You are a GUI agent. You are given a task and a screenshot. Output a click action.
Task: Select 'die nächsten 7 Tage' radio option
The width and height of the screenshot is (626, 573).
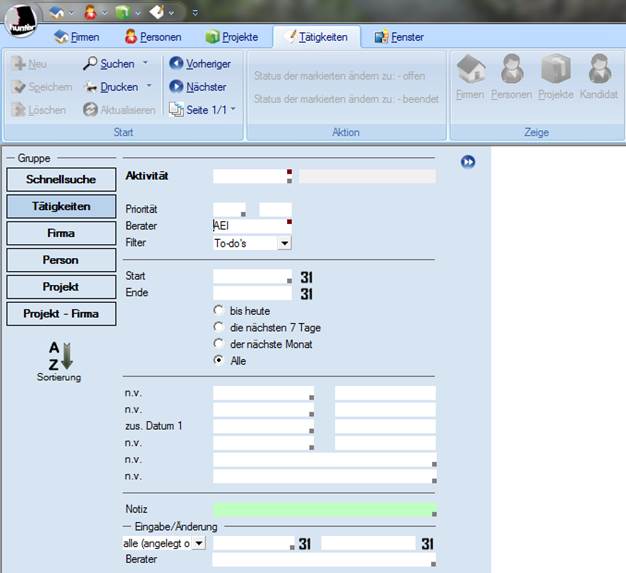coord(219,327)
